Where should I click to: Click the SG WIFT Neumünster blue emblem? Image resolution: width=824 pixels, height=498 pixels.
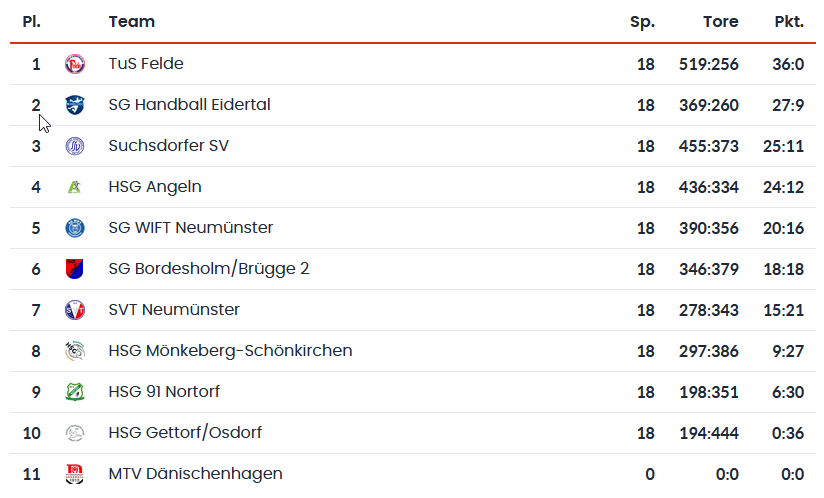pyautogui.click(x=75, y=228)
